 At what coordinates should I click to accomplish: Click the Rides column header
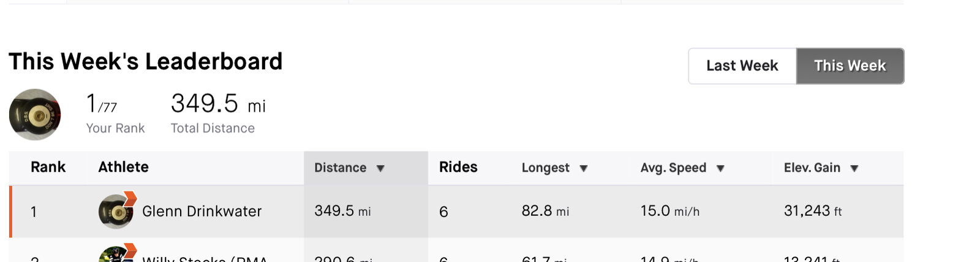point(458,167)
